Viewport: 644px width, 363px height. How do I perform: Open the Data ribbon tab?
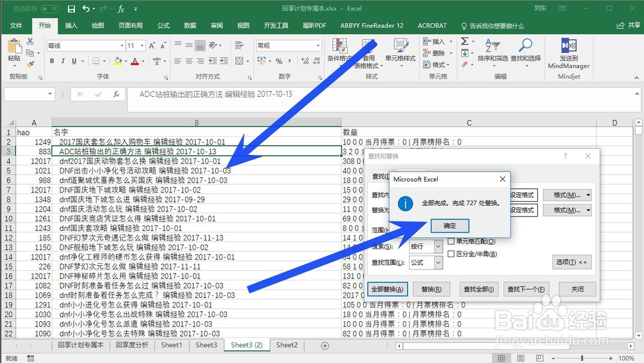tap(190, 26)
